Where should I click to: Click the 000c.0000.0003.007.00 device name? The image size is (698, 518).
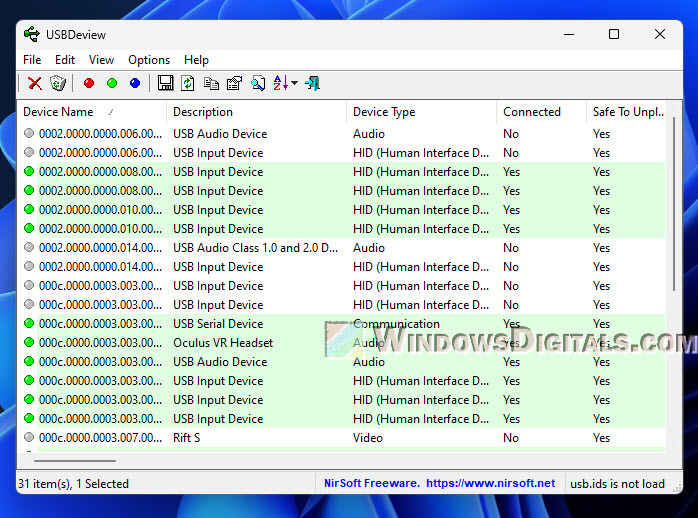coord(100,438)
